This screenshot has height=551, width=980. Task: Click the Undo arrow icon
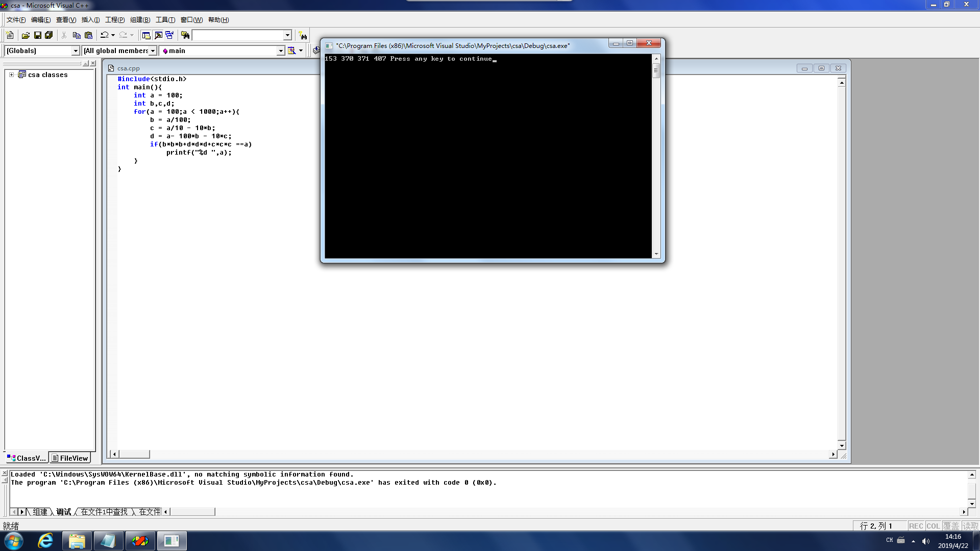104,35
